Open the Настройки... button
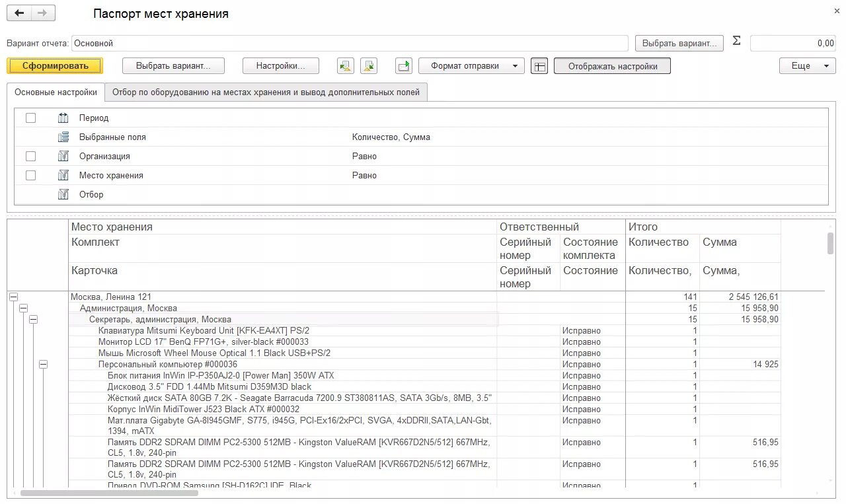 point(281,66)
